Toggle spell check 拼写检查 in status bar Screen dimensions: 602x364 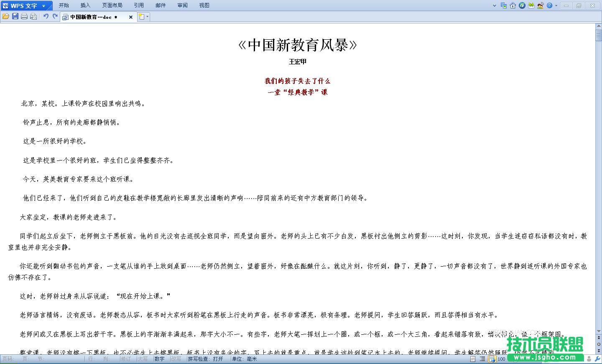206,358
